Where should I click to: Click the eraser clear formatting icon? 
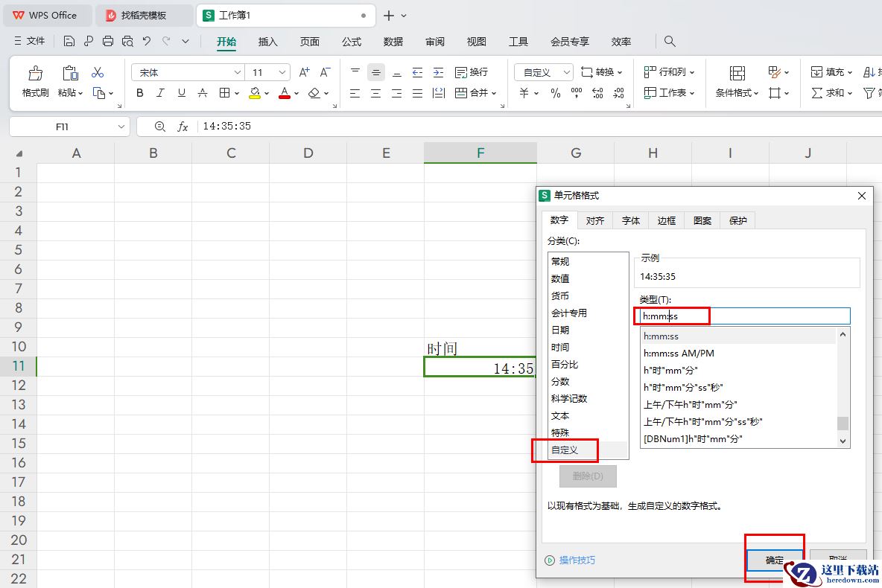click(314, 93)
